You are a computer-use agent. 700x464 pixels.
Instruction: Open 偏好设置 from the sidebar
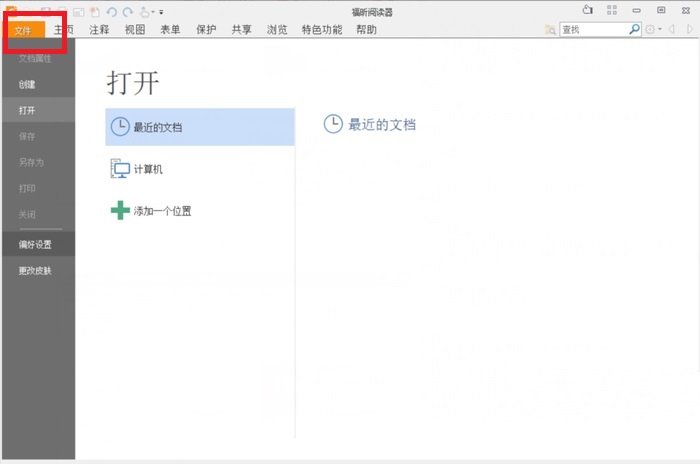click(x=38, y=244)
